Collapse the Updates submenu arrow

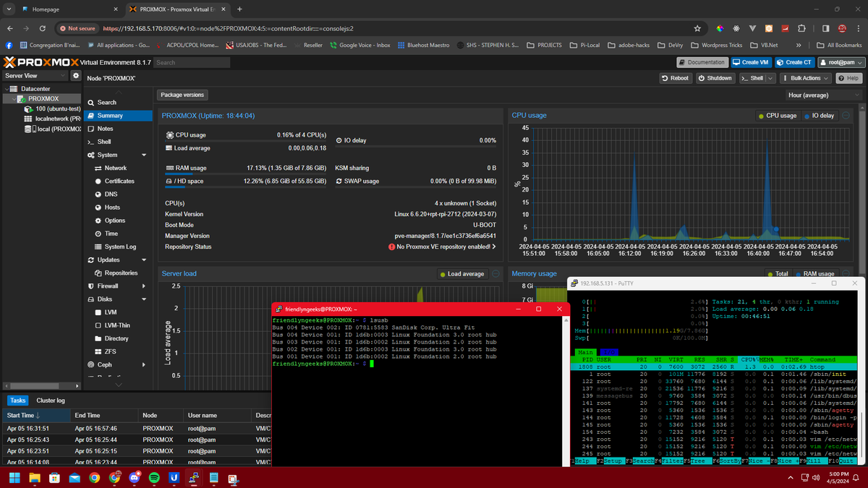144,260
